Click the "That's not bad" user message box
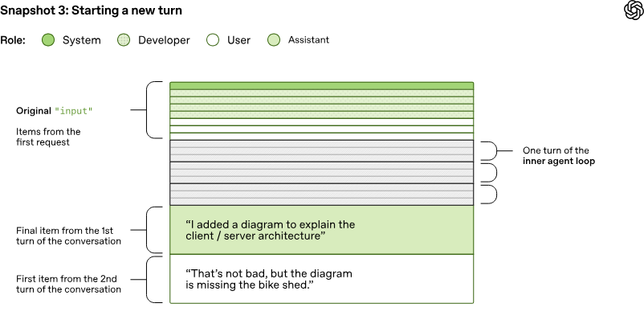Screen dimensions: 644x328 321,280
